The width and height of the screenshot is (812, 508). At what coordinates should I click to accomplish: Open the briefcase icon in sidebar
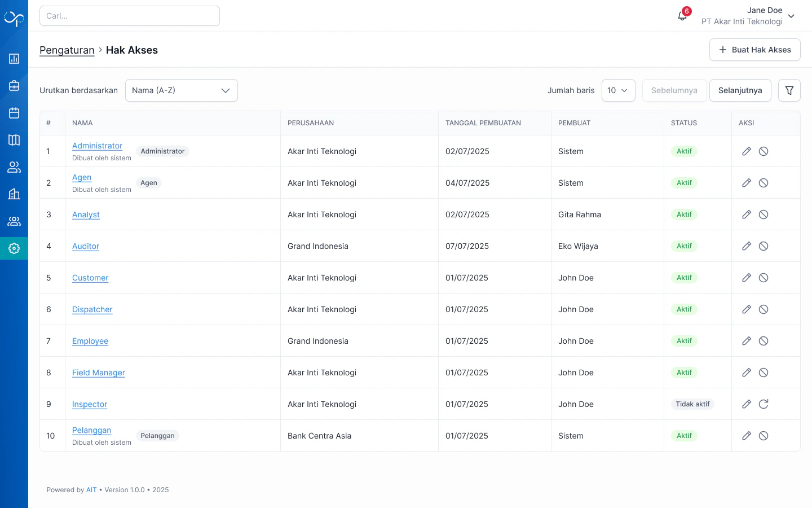point(14,86)
